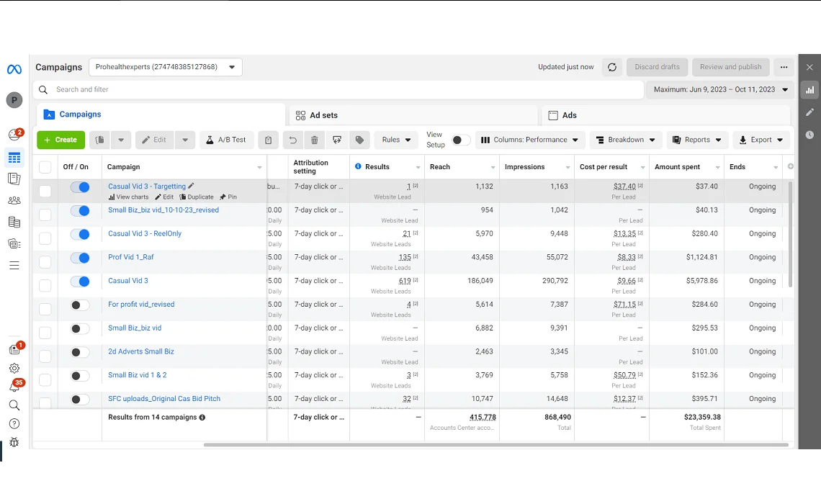Open the Casual Vid 3 - ReelOnly campaign link
821x504 pixels.
click(x=145, y=234)
